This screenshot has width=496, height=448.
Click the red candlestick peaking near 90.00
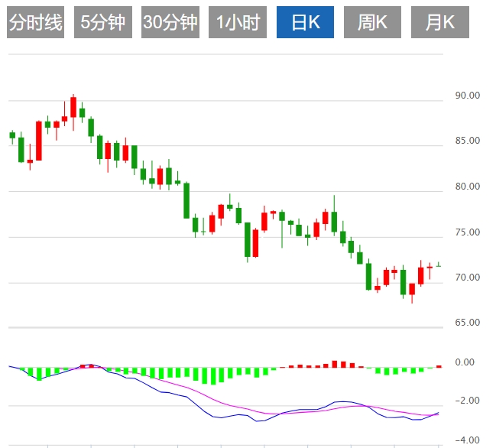(x=73, y=107)
